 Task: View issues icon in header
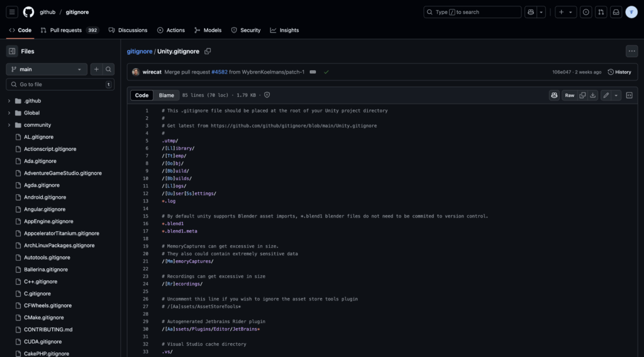586,12
